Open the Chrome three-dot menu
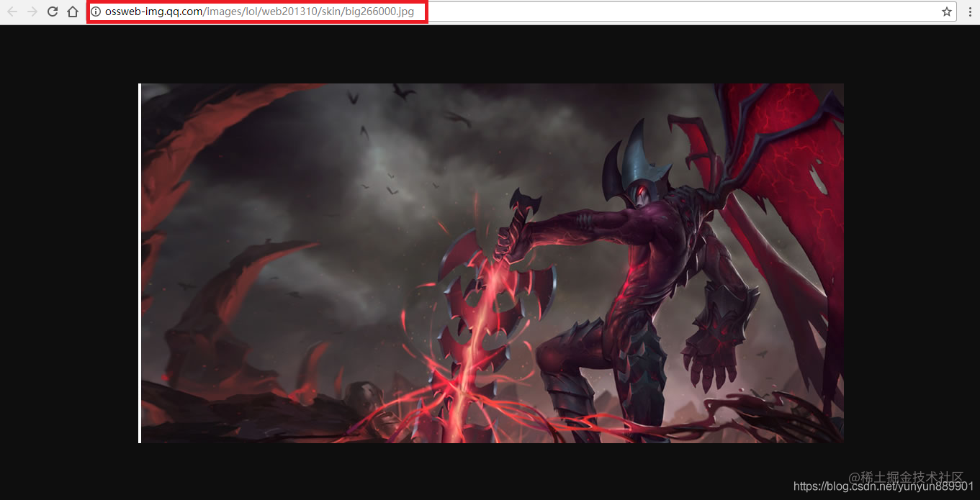Screen dimensions: 980x500 coord(969,12)
